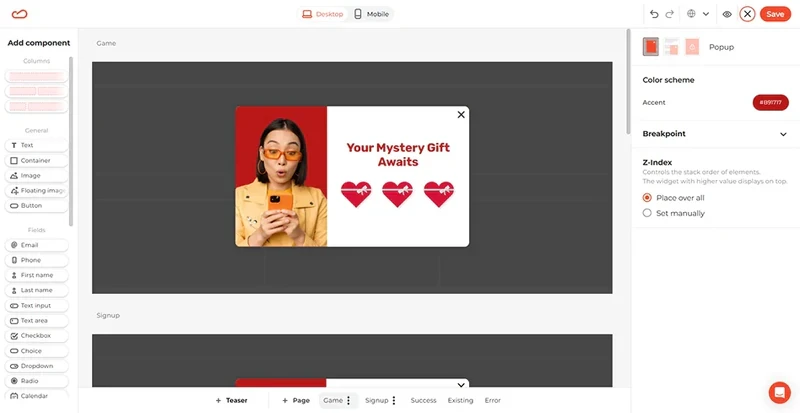The height and width of the screenshot is (413, 800).
Task: Add a Calendar field component
Action: click(36, 396)
